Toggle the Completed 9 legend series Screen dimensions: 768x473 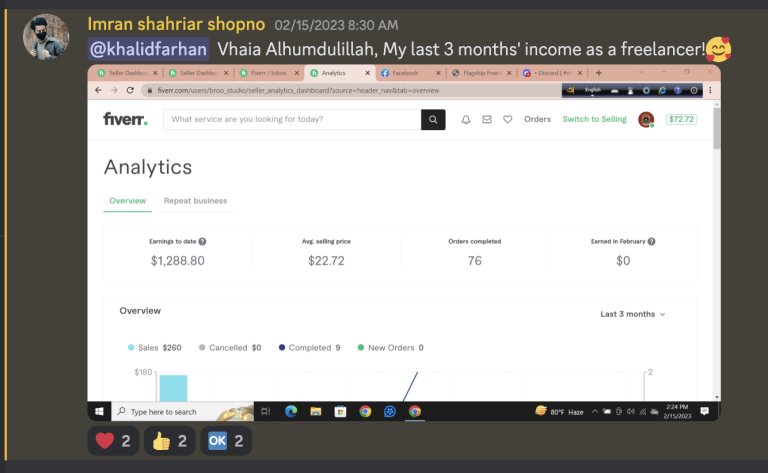310,348
